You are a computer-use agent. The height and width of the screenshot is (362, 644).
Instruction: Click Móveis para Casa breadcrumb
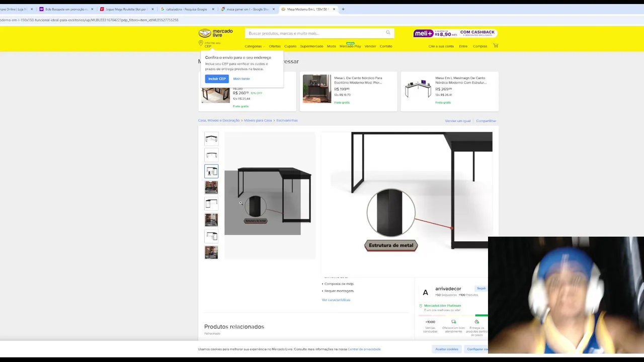coord(258,121)
